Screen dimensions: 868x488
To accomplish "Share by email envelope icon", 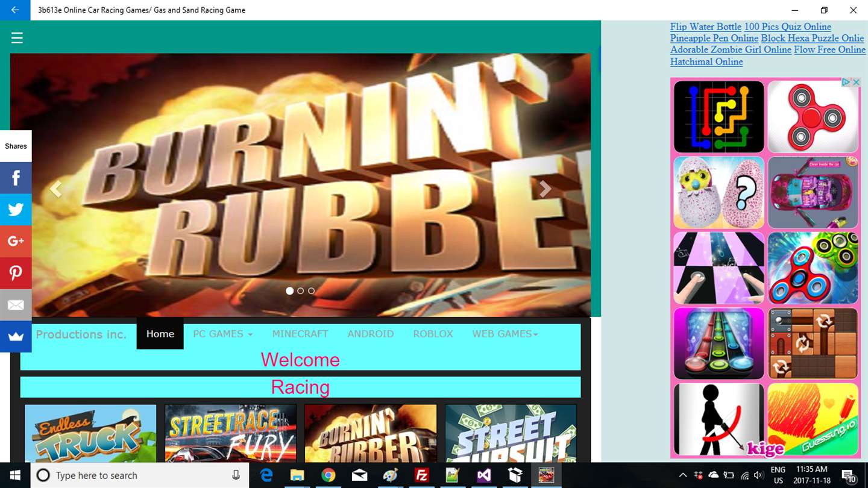I will (x=16, y=305).
